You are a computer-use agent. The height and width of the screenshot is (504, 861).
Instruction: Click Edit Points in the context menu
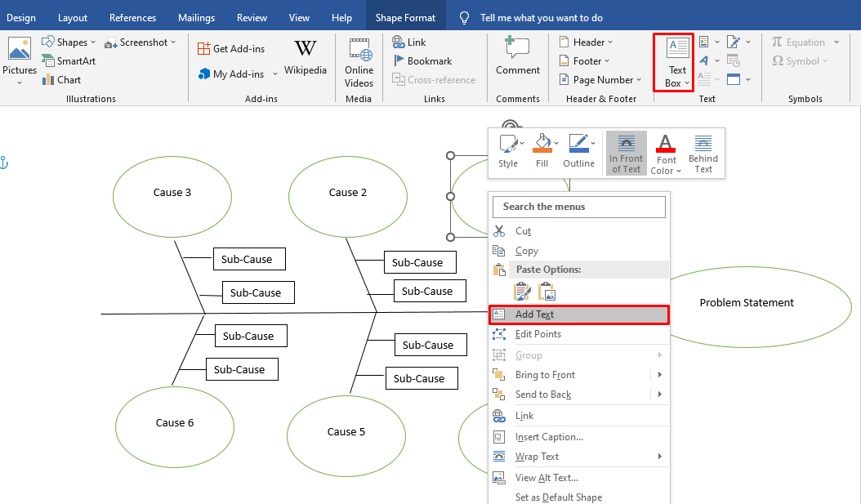[x=538, y=334]
